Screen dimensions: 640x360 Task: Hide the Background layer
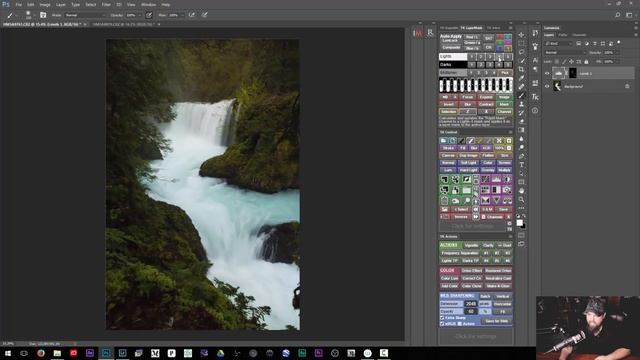(547, 86)
